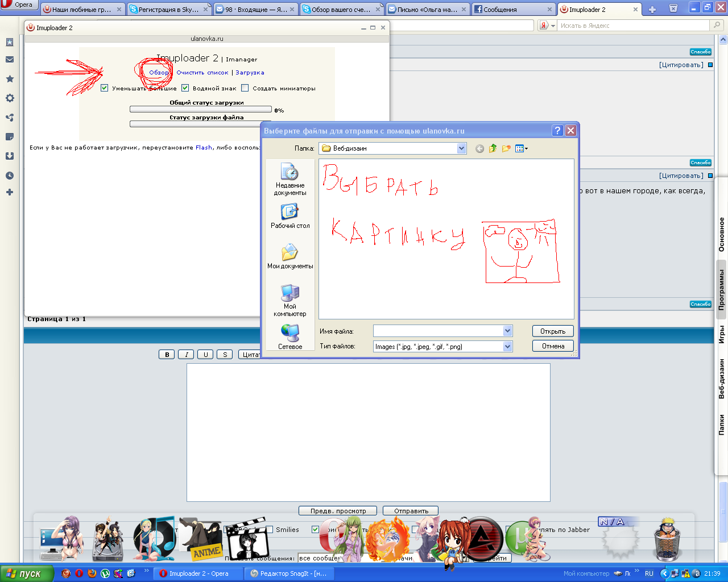Click the message text area
Image resolution: width=728 pixels, height=582 pixels.
369,433
